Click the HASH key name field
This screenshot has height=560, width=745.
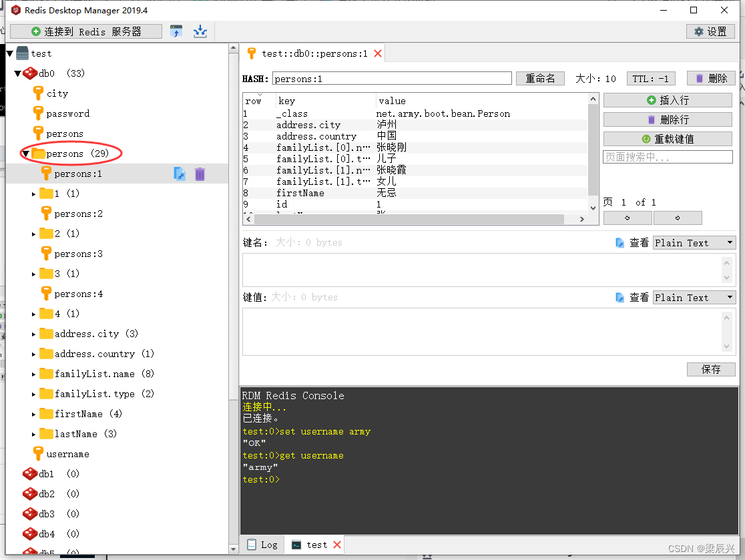pyautogui.click(x=392, y=78)
